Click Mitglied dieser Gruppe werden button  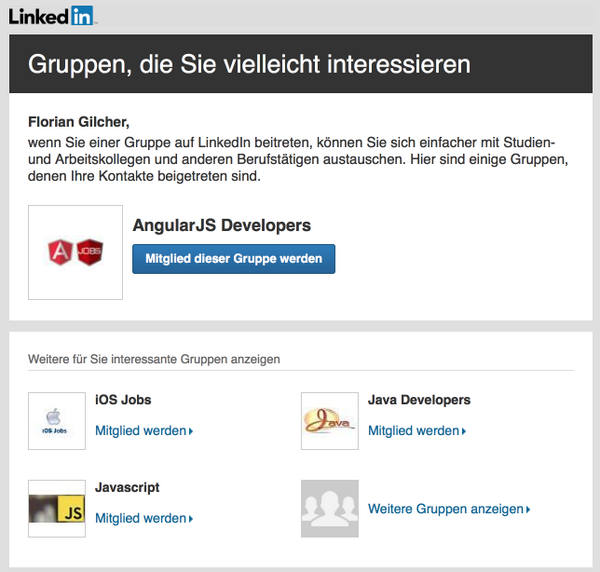point(233,259)
